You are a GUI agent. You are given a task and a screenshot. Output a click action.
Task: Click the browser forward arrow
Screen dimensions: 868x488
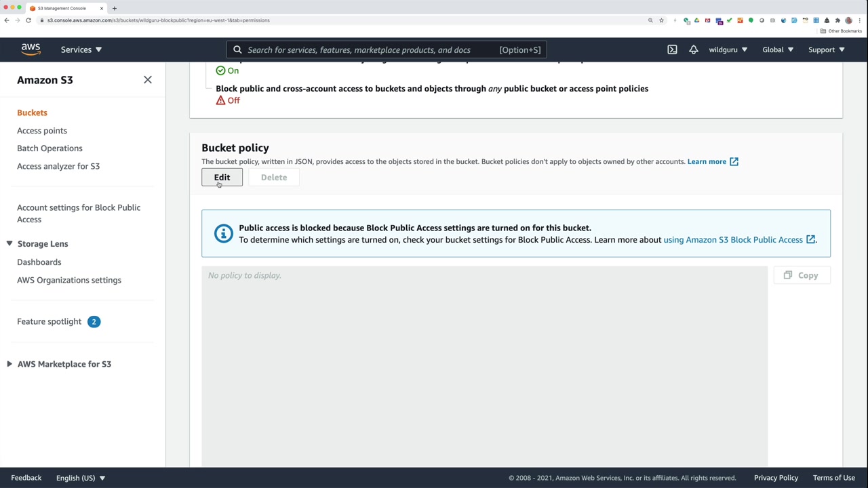pos(18,20)
